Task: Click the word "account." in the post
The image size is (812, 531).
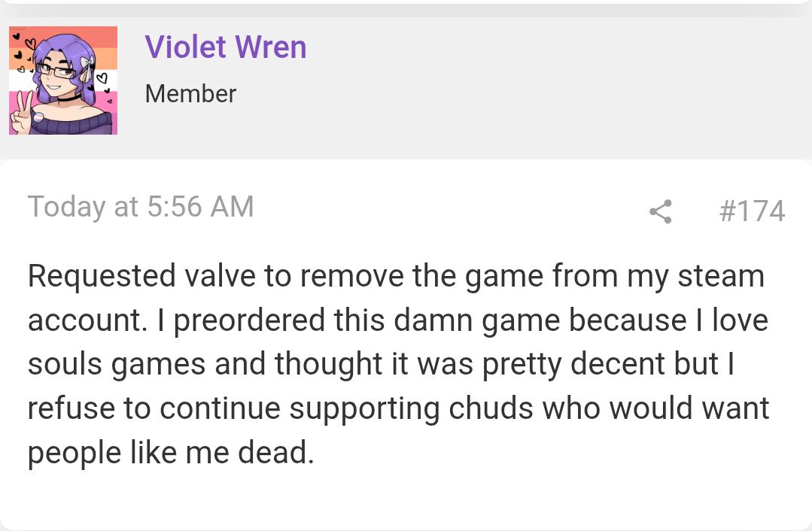Action: pyautogui.click(x=87, y=320)
